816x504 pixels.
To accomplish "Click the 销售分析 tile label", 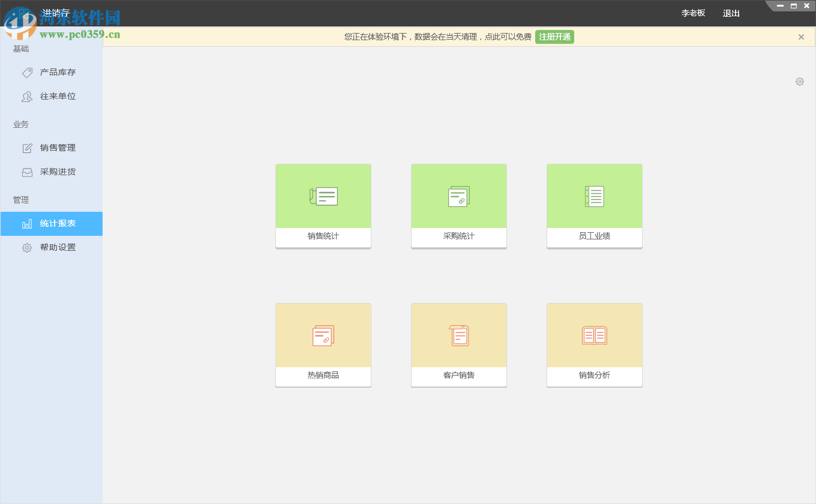I will (595, 376).
